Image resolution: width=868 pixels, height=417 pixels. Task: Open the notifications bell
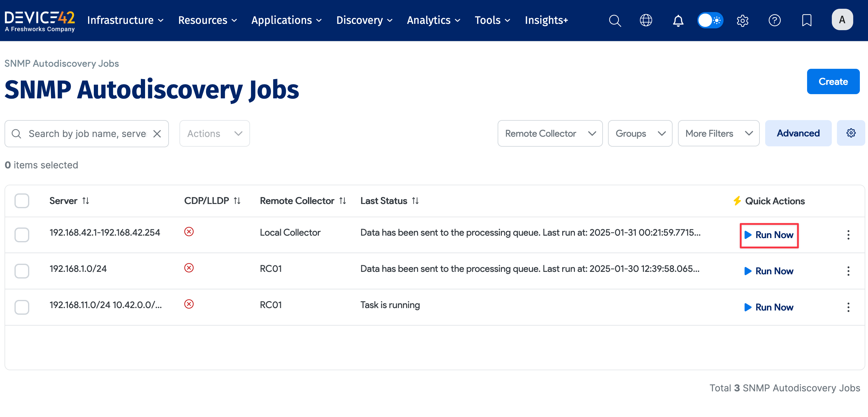click(x=678, y=20)
